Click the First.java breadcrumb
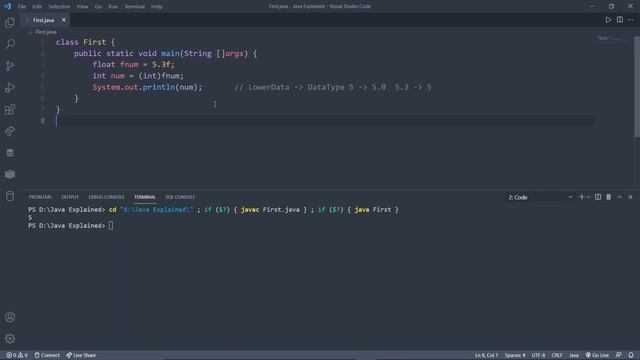Screen dimensions: 640x360 click(x=45, y=32)
